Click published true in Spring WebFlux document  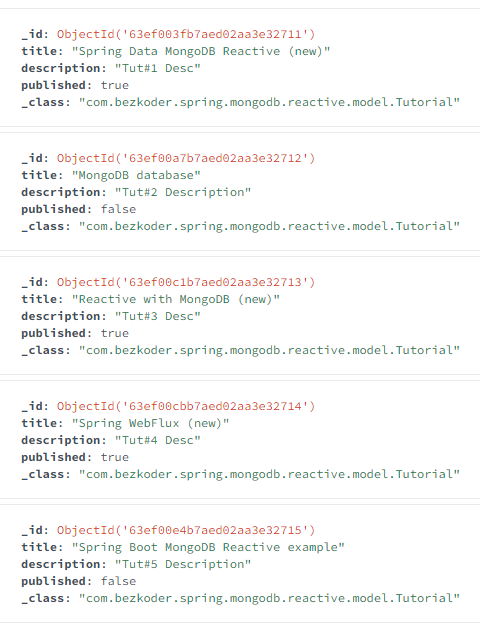coord(114,457)
